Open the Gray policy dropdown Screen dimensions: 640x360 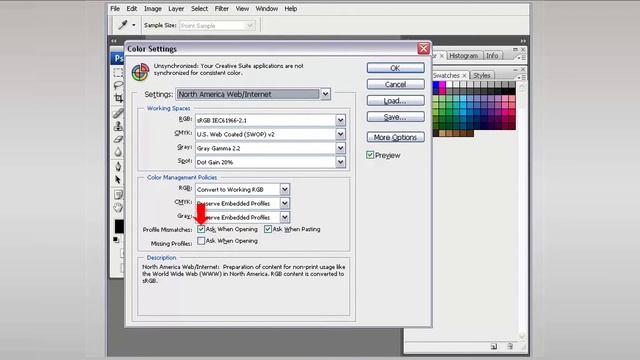point(284,217)
